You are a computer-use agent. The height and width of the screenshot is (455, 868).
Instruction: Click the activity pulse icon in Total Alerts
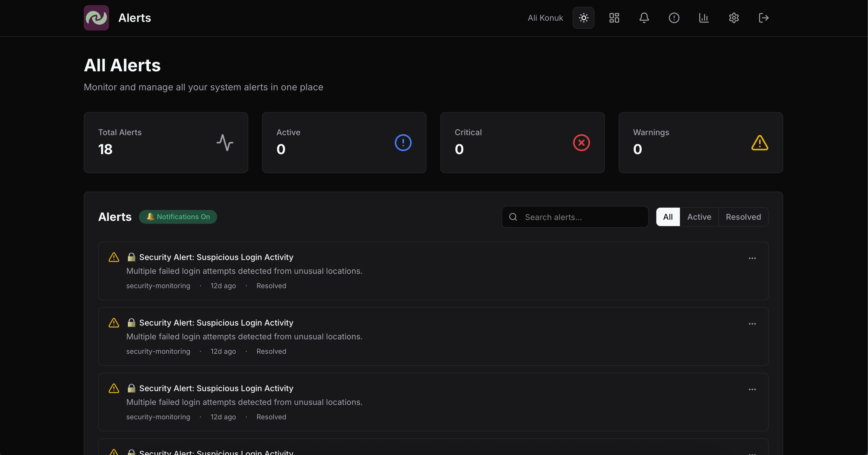225,143
